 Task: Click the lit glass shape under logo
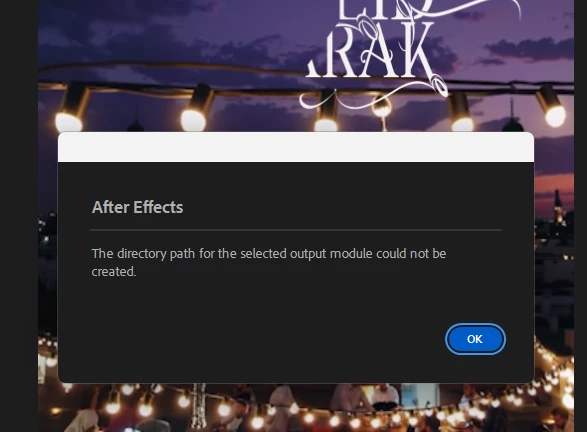click(381, 109)
